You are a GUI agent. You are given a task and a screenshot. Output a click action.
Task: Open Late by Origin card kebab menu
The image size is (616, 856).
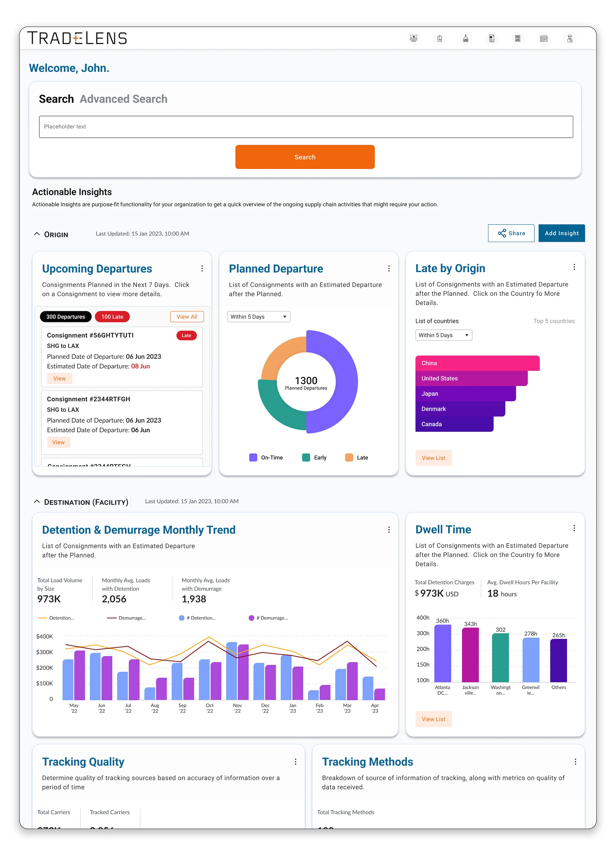[x=574, y=267]
